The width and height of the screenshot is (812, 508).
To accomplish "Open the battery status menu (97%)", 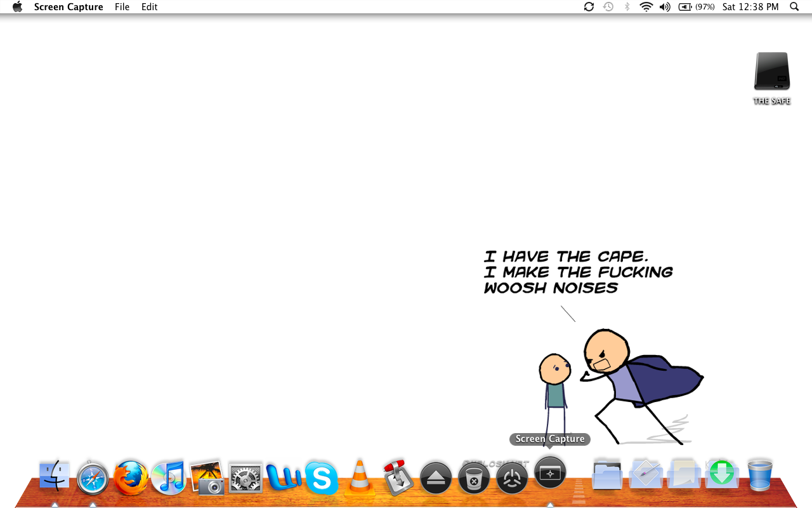I will (697, 7).
